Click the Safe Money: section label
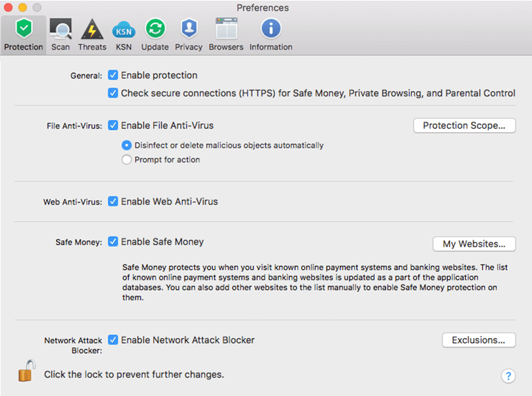The image size is (532, 396). click(x=79, y=242)
